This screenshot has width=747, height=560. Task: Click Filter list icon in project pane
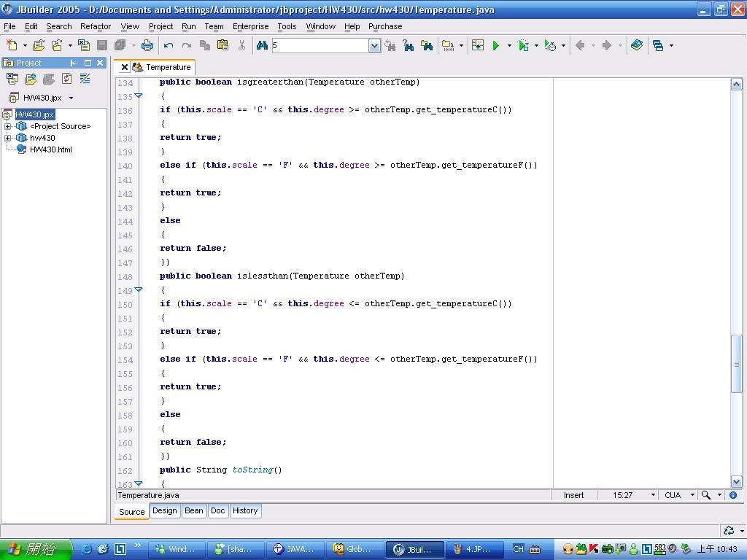[x=85, y=79]
